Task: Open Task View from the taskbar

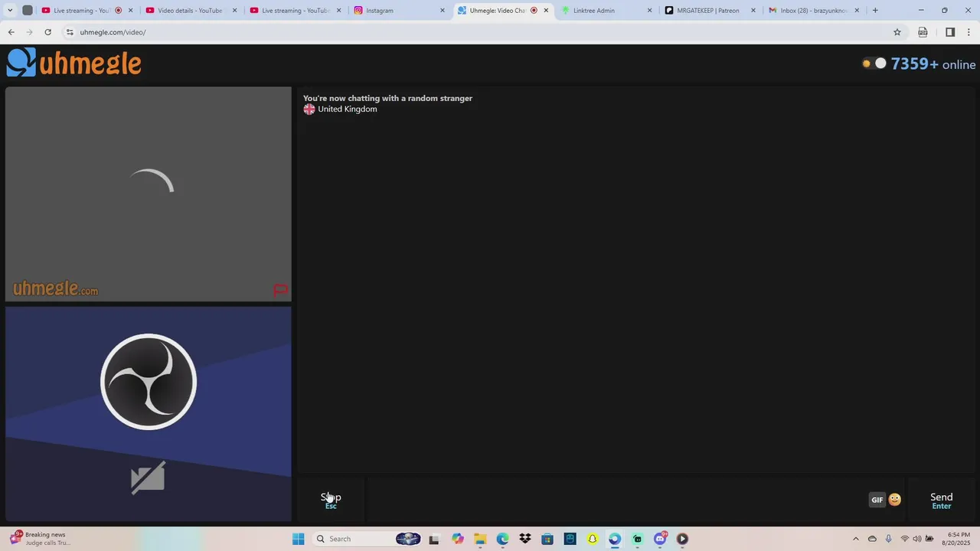Action: point(434,539)
